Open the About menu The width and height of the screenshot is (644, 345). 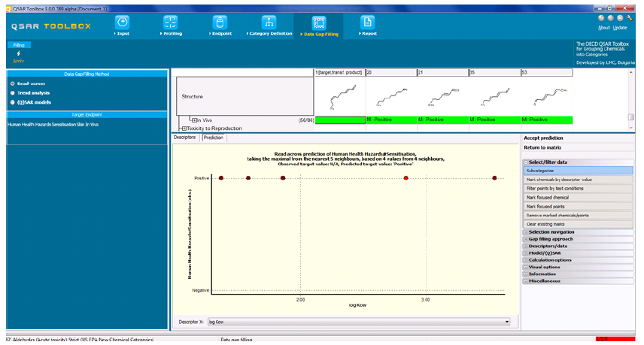[x=603, y=28]
